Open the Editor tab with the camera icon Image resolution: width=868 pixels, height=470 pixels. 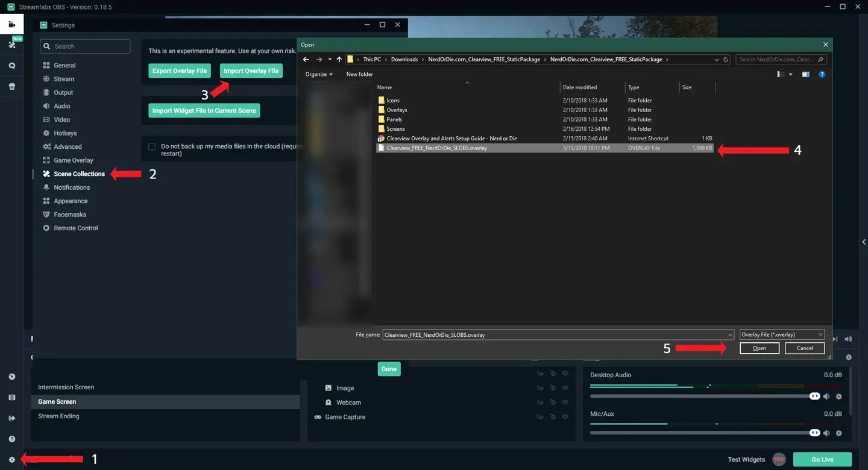click(11, 25)
